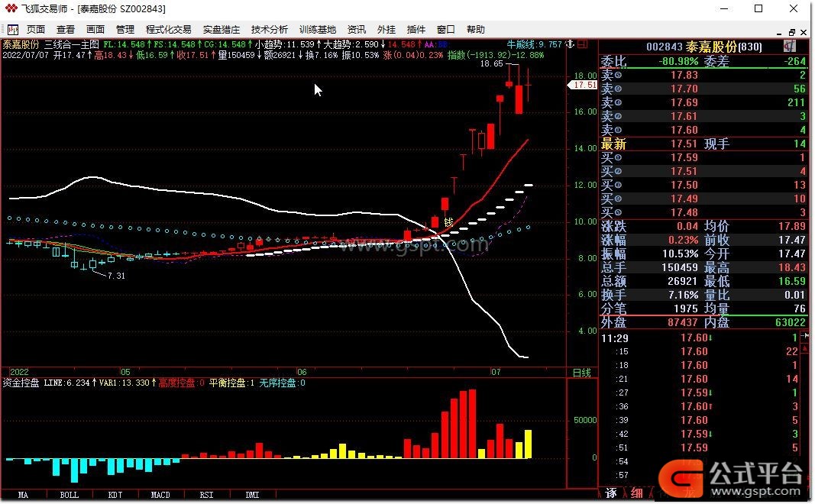Click the 振幅 10.53% value
Image resolution: width=815 pixels, height=504 pixels.
tap(681, 254)
